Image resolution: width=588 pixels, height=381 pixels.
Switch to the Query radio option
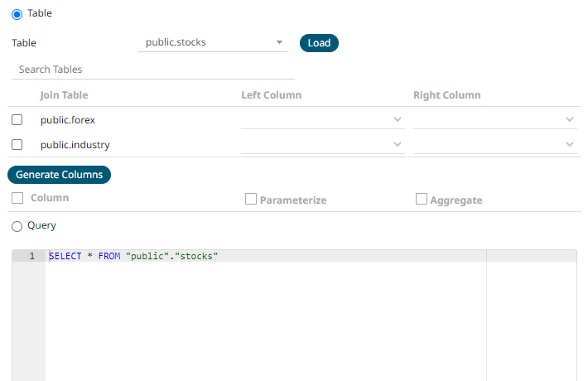[x=17, y=225]
